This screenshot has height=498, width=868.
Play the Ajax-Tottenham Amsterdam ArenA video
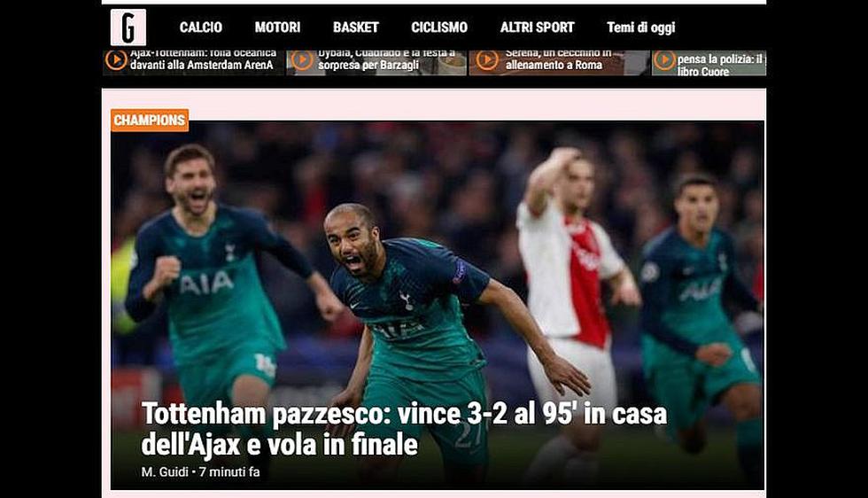(x=116, y=60)
